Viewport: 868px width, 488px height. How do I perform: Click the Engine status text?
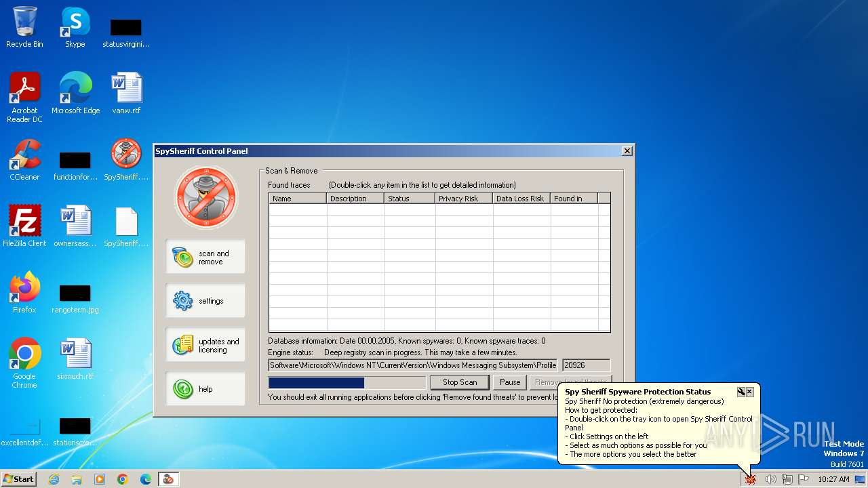point(393,352)
